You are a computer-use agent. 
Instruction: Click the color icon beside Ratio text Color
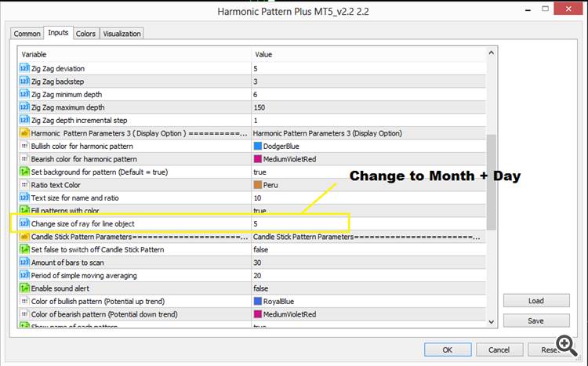tap(24, 185)
